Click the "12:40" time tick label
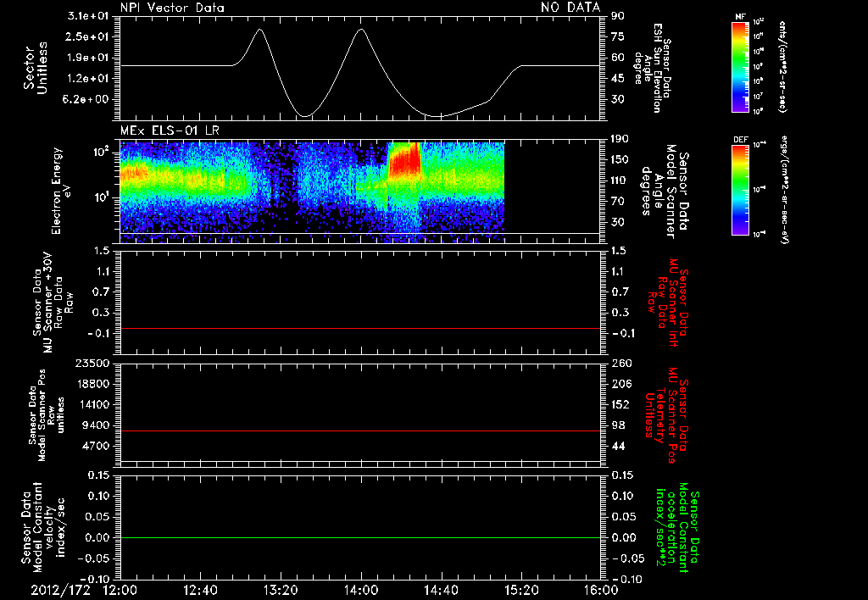This screenshot has width=868, height=600. pyautogui.click(x=200, y=590)
